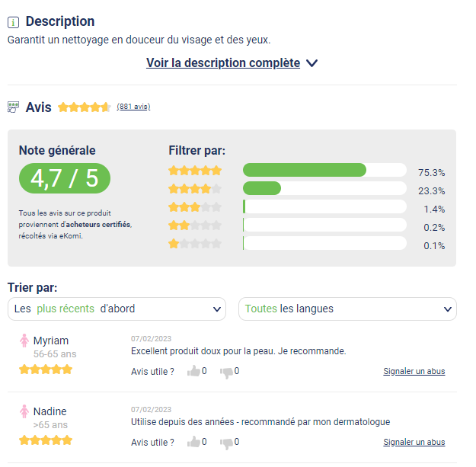This screenshot has width=476, height=467.
Task: Filter reviews by four stars
Action: point(195,189)
